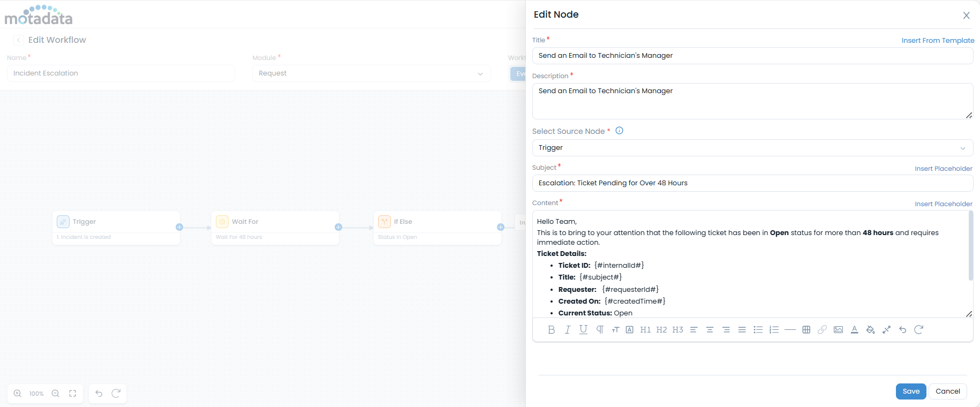Fit workflow canvas to screen

[73, 394]
